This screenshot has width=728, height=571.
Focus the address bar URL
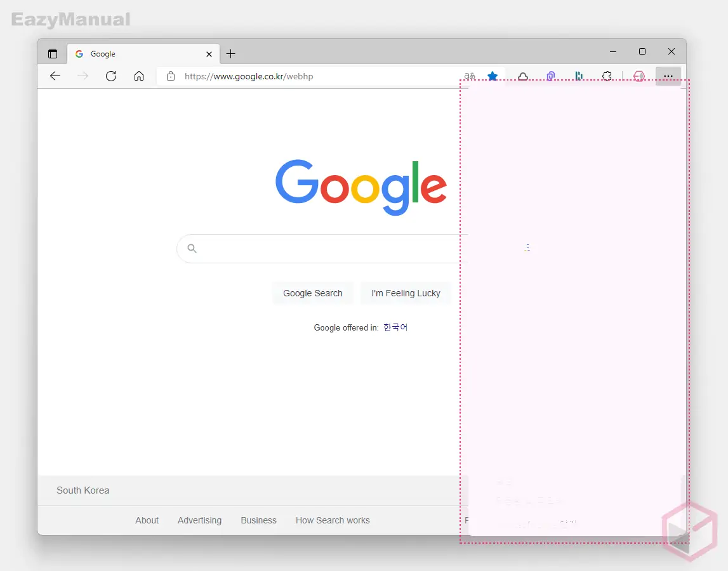pyautogui.click(x=249, y=76)
